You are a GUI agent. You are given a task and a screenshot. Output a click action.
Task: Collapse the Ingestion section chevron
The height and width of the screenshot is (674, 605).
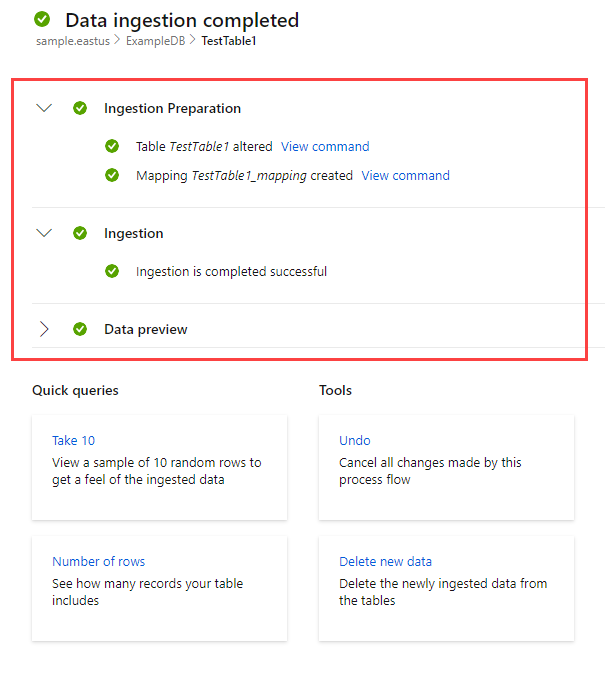click(x=43, y=233)
